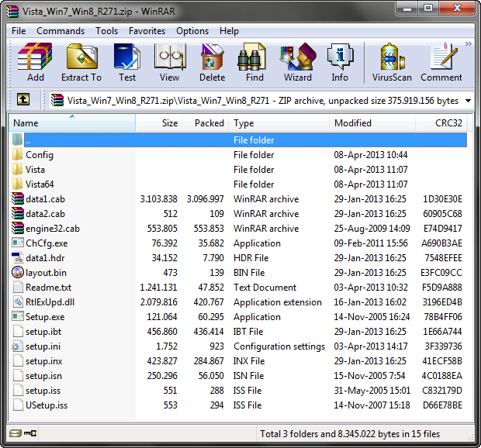
Task: Select the Vista folder icon
Action: pyautogui.click(x=18, y=169)
